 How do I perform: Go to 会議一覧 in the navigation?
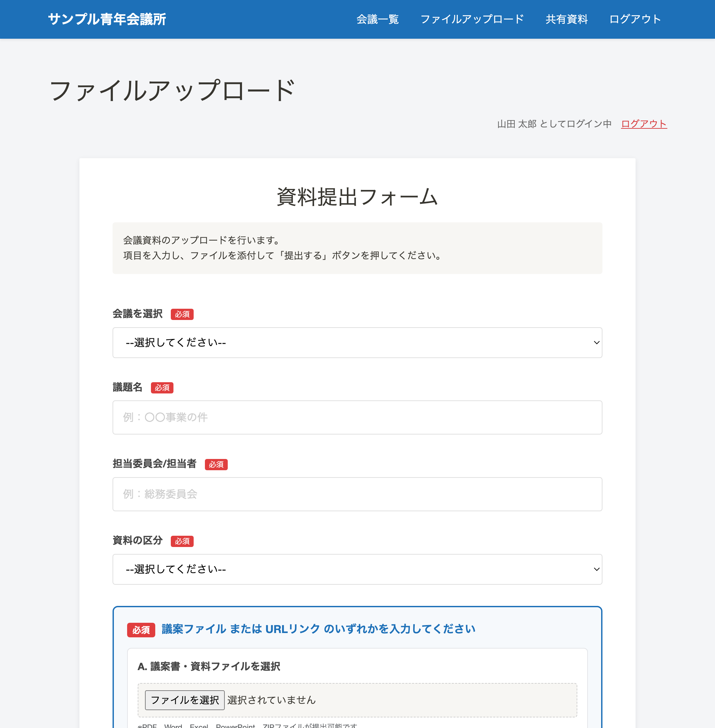(377, 19)
